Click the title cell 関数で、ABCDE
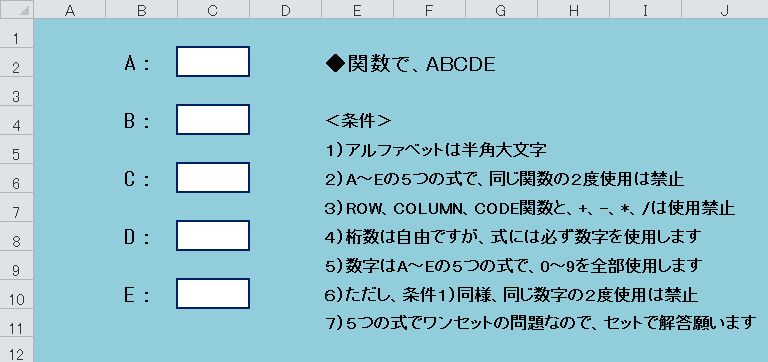 tap(410, 64)
